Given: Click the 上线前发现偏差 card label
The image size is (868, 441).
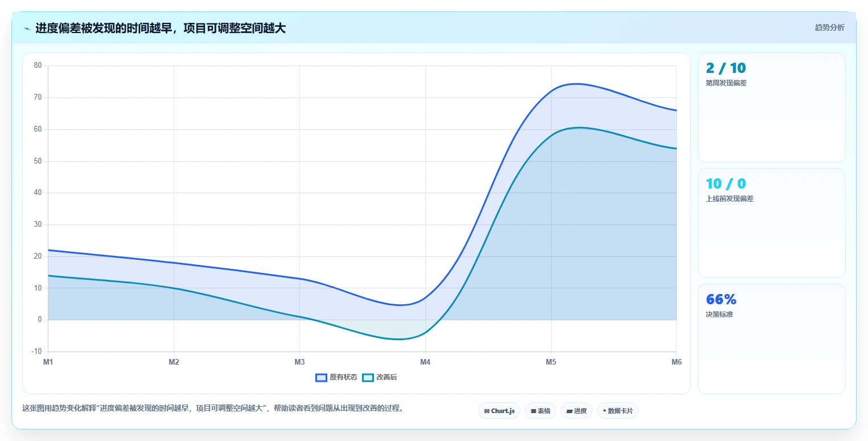Looking at the screenshot, I should [x=730, y=199].
